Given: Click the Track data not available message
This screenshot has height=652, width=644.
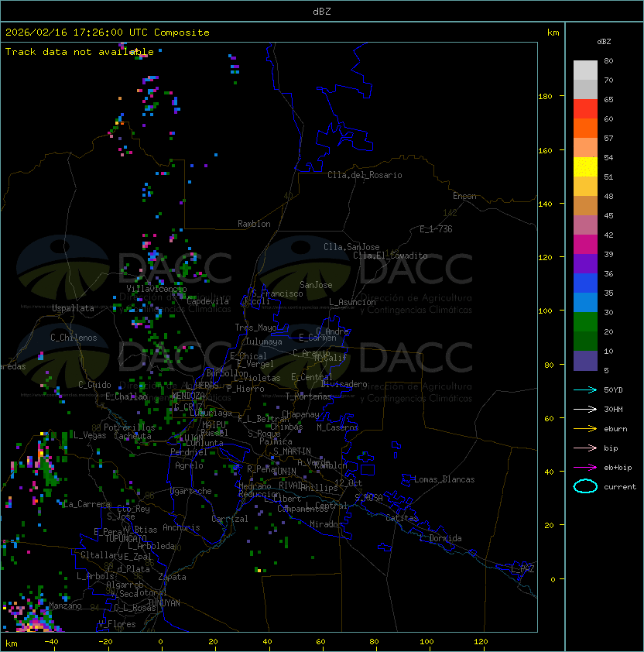Looking at the screenshot, I should tap(80, 52).
